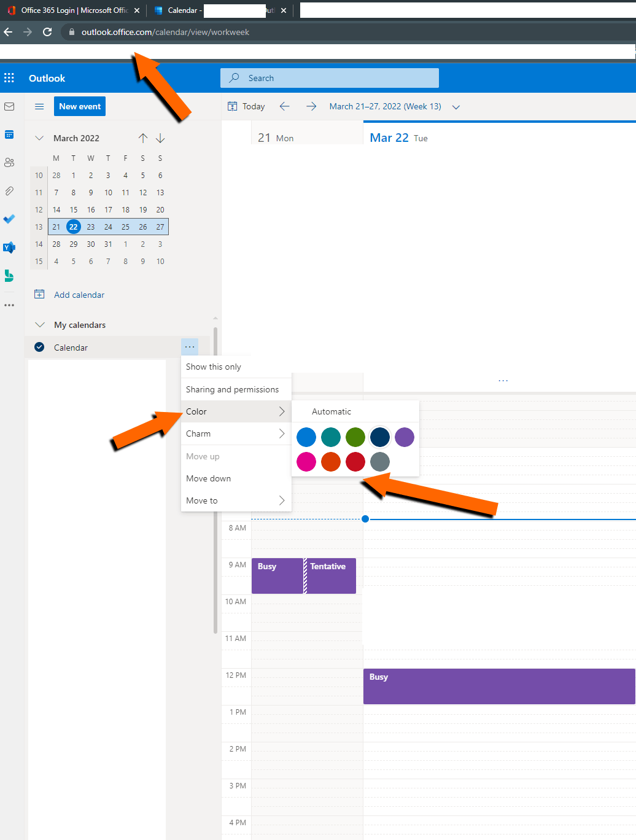636x840 pixels.
Task: Open the Bookings icon in the left rail
Action: (9, 276)
